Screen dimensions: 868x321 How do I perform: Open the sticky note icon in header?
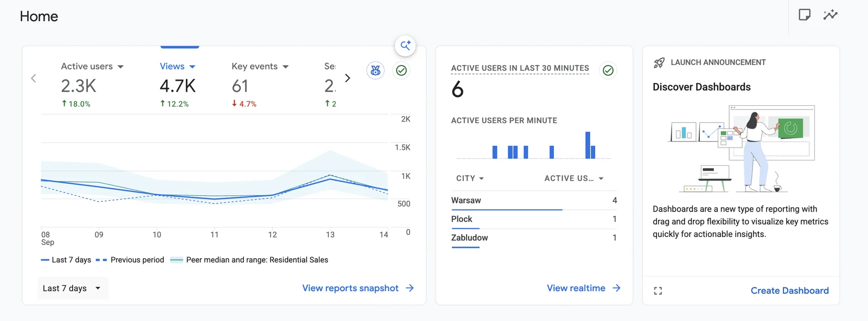pos(805,15)
